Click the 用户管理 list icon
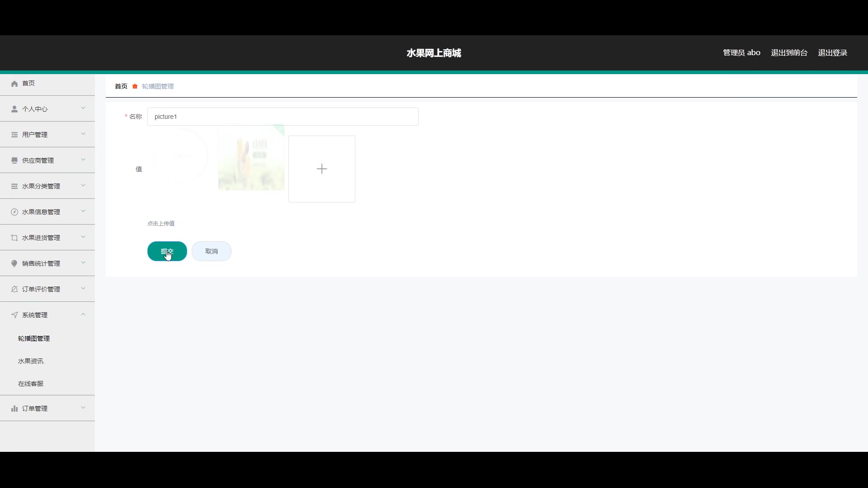 coord(14,135)
